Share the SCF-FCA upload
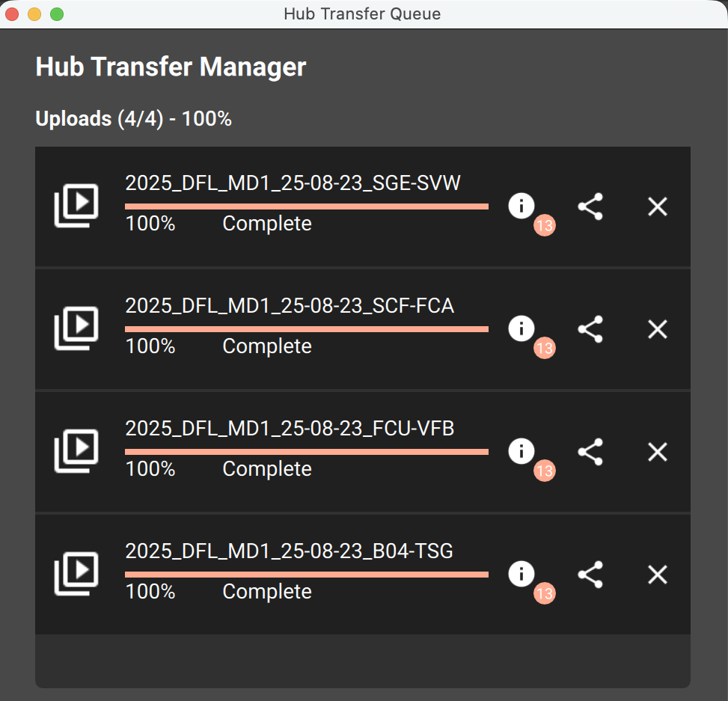 590,329
